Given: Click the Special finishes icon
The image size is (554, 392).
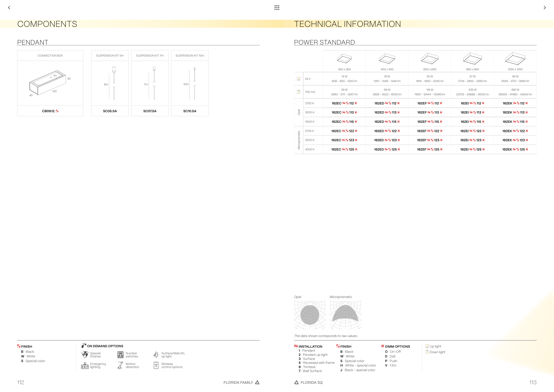Looking at the screenshot, I should point(85,355).
